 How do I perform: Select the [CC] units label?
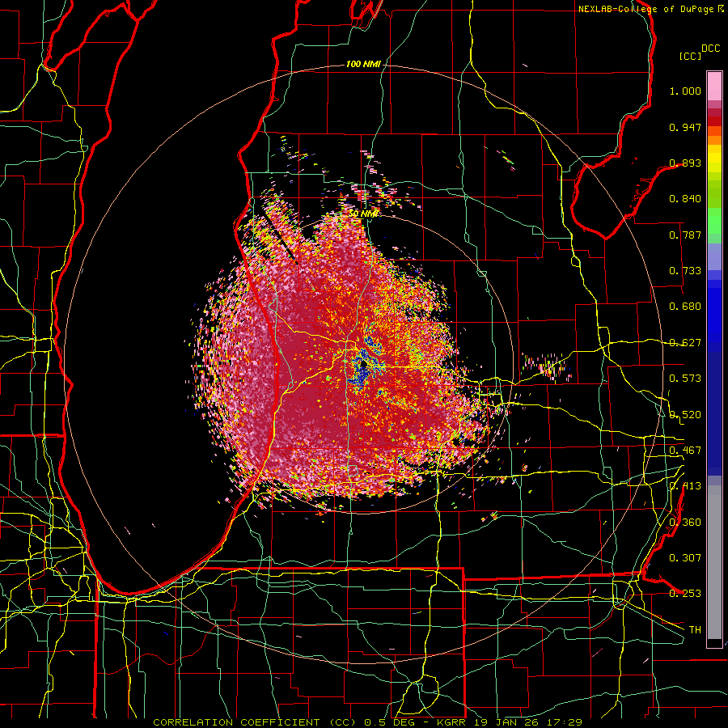(691, 56)
